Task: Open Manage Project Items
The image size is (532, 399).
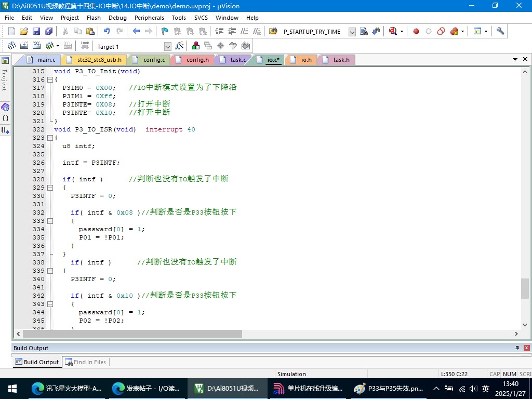Action: tap(196, 46)
